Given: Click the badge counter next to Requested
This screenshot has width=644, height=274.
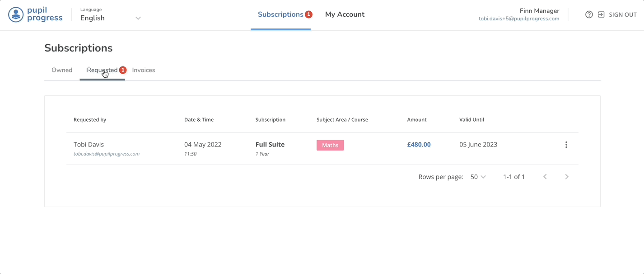Looking at the screenshot, I should pyautogui.click(x=122, y=70).
